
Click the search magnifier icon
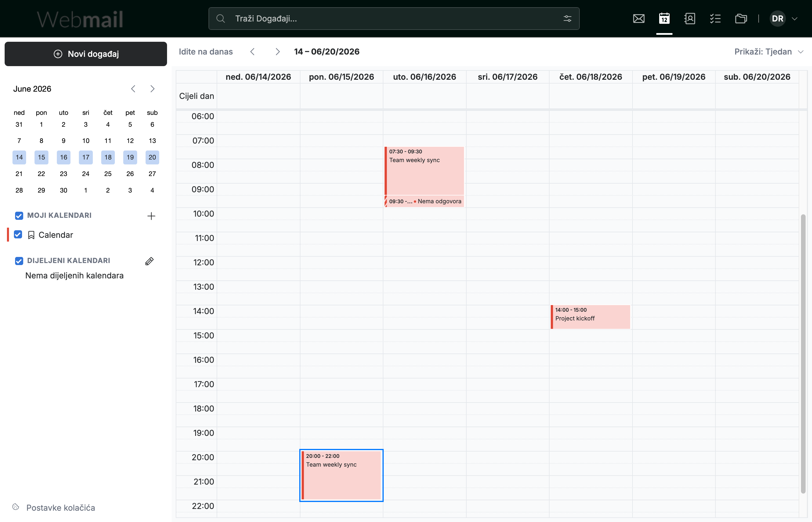pyautogui.click(x=221, y=19)
